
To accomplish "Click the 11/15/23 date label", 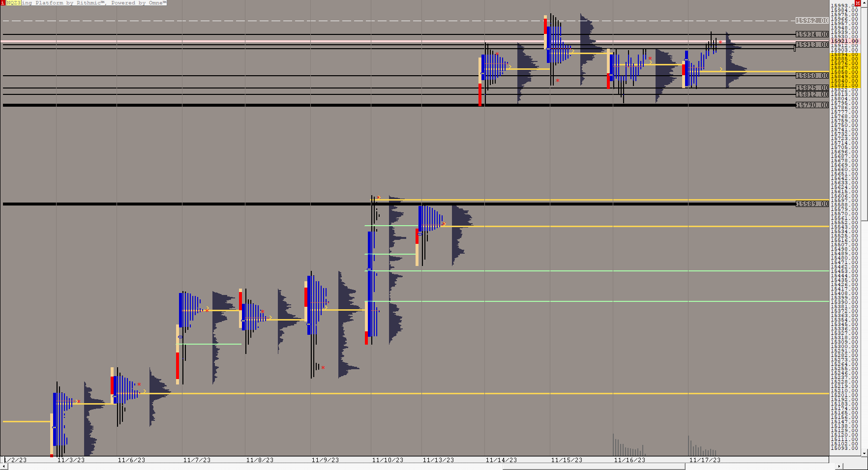I will 567,460.
